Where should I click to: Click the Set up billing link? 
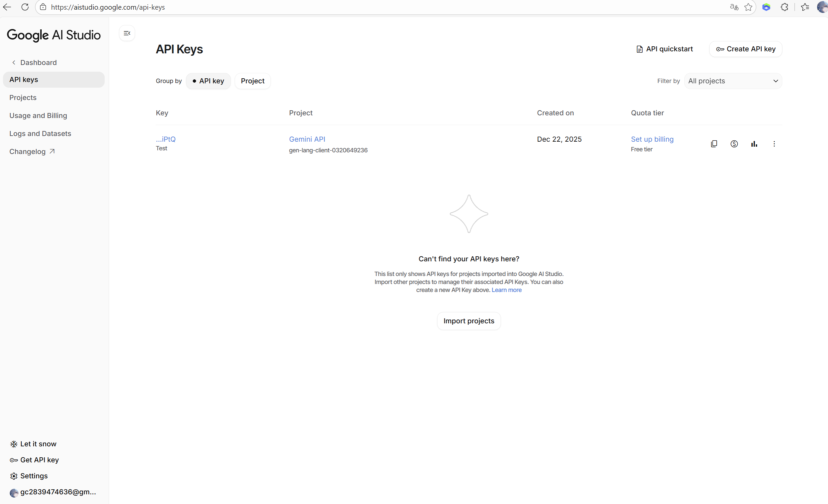click(652, 139)
